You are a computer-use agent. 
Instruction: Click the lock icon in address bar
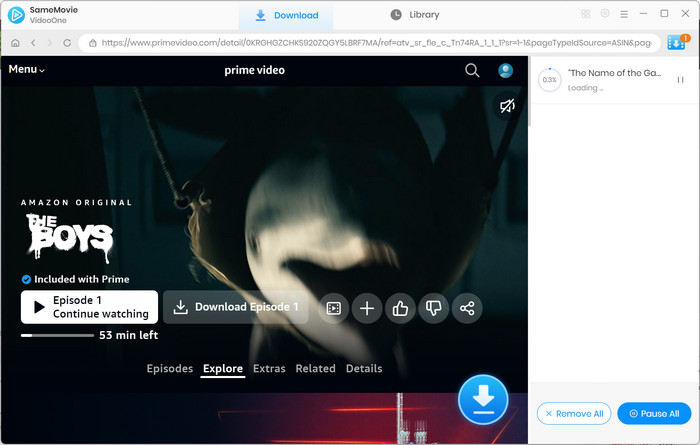(92, 43)
